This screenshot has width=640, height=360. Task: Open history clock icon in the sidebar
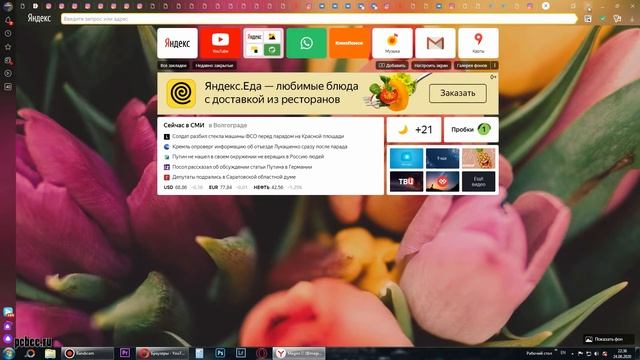(x=8, y=33)
